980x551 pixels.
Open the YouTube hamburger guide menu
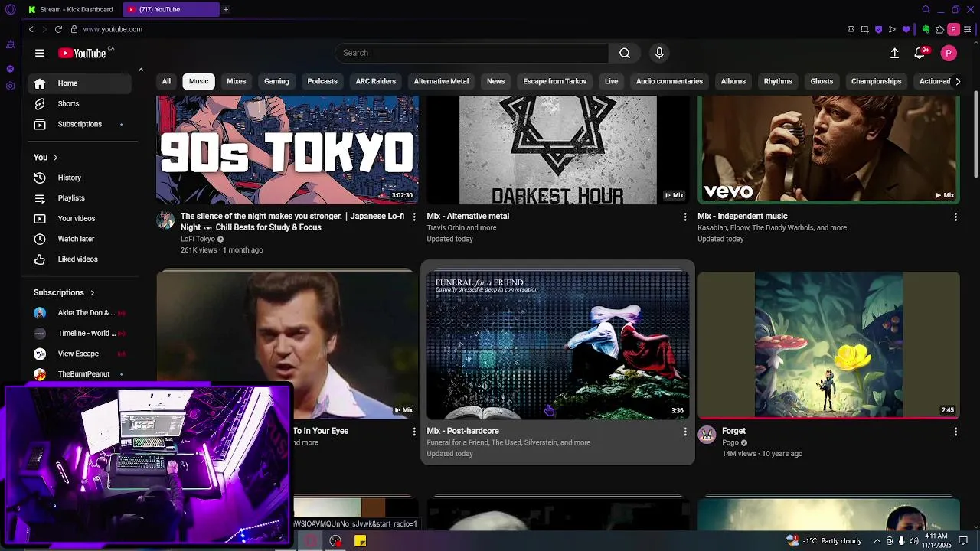40,53
